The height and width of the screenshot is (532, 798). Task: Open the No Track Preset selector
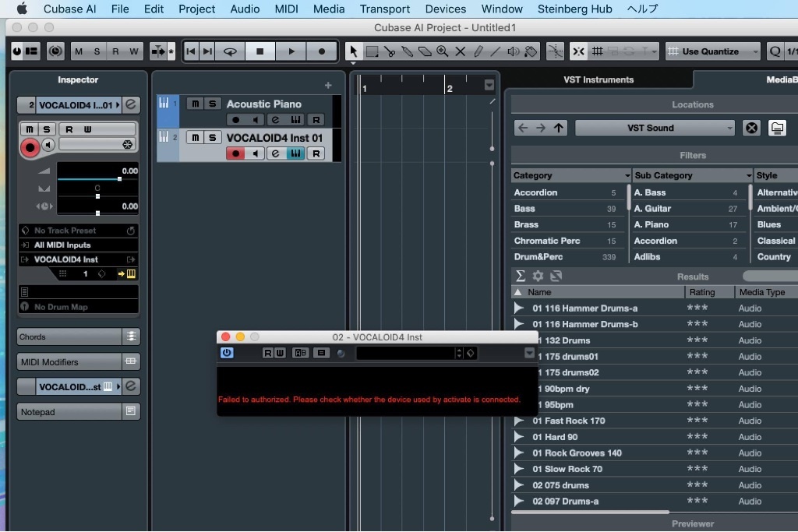tap(79, 231)
